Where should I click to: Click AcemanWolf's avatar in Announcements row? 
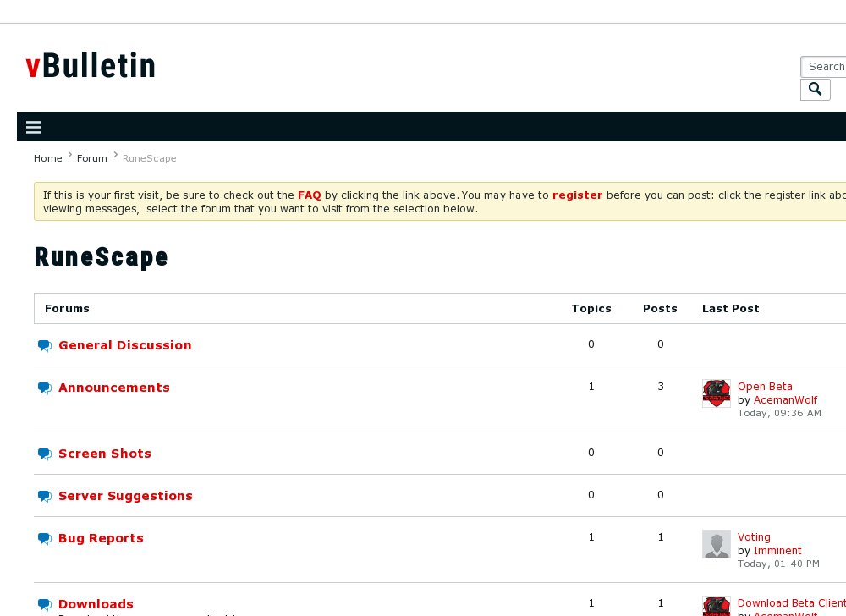pos(716,393)
